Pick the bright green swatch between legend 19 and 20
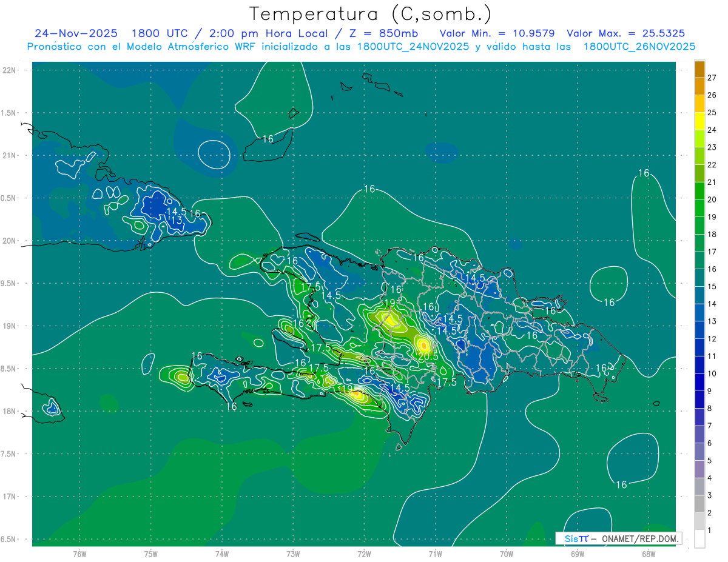This screenshot has height=562, width=728. [x=699, y=208]
